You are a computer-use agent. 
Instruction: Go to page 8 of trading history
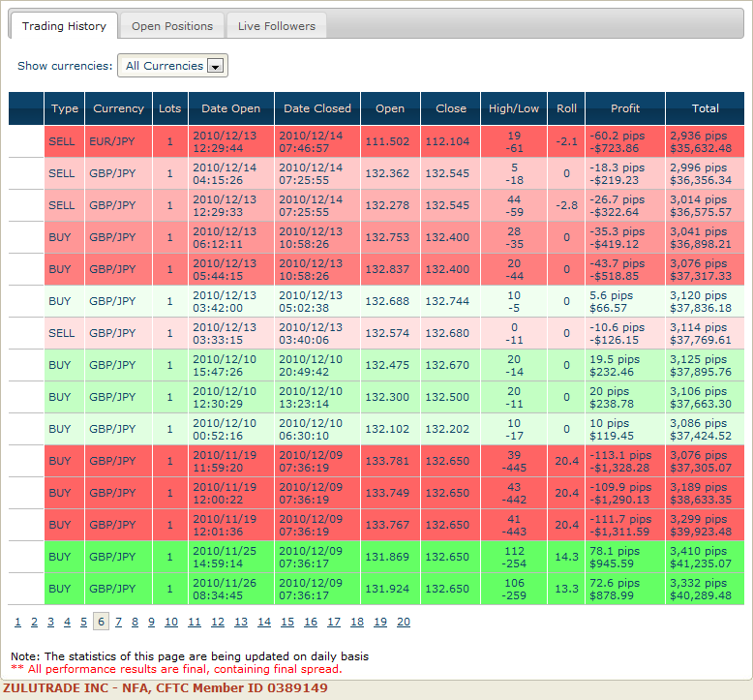[135, 622]
